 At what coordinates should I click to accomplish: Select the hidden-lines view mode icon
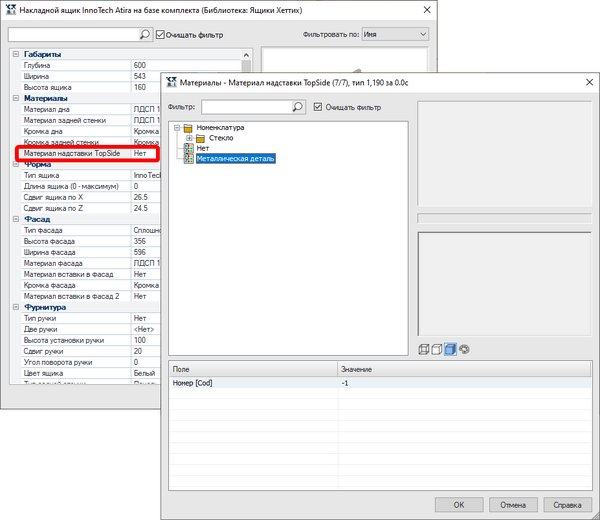tap(437, 349)
